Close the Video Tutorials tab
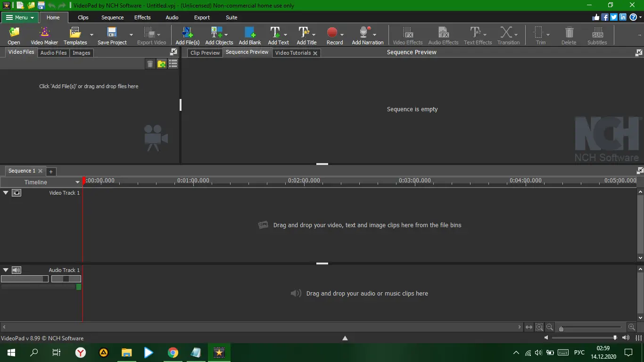Viewport: 644px width, 362px height. (315, 53)
